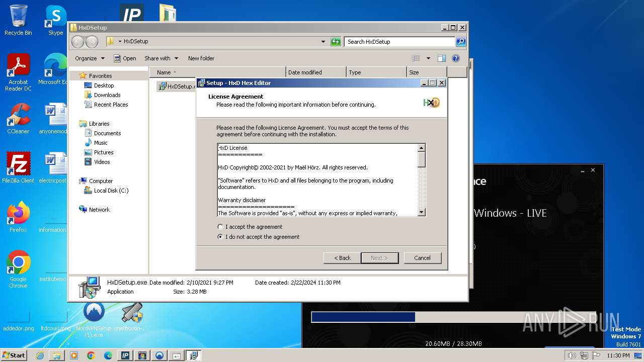
Task: Open Windows Media Player taskbar icon
Action: point(74,355)
